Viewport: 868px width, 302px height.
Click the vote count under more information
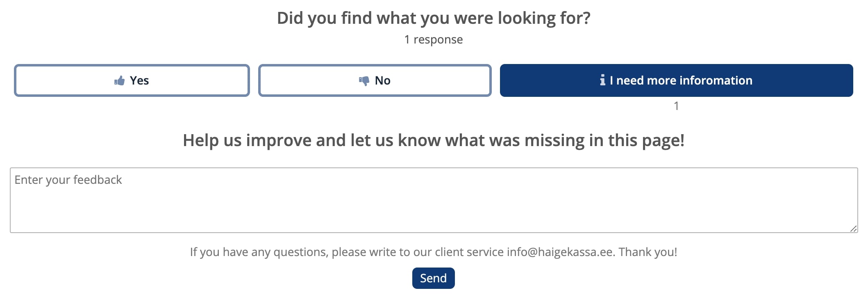coord(676,106)
